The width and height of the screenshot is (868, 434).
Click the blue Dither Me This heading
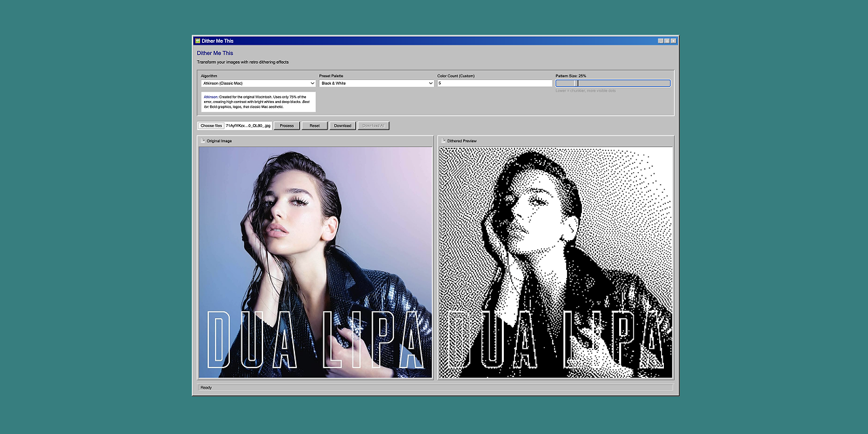[x=215, y=53]
